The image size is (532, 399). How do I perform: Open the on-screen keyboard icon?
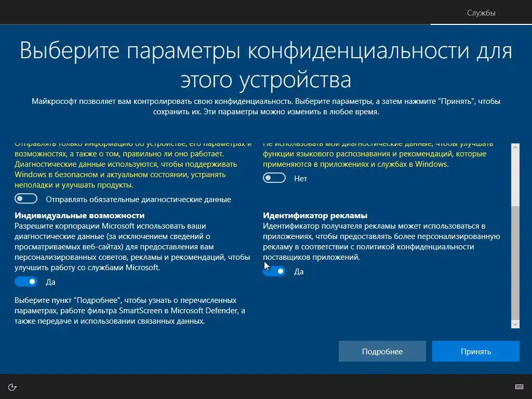coord(519,387)
